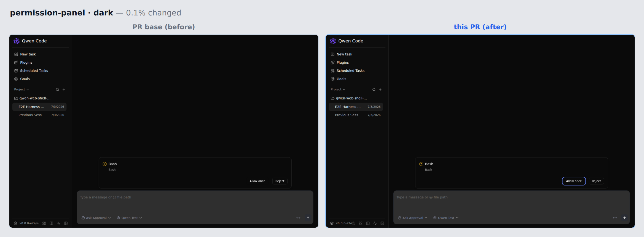Click Reject button in before panel
The height and width of the screenshot is (237, 644).
pos(280,181)
